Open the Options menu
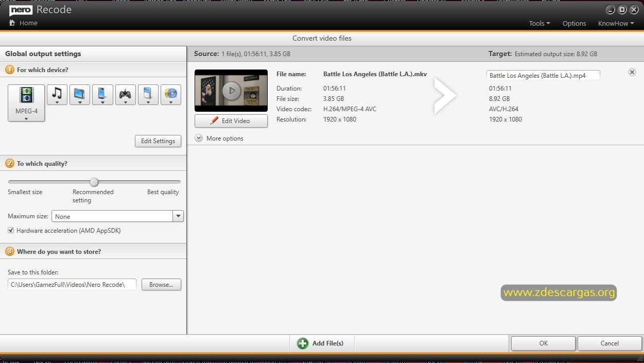The height and width of the screenshot is (363, 644). tap(574, 23)
